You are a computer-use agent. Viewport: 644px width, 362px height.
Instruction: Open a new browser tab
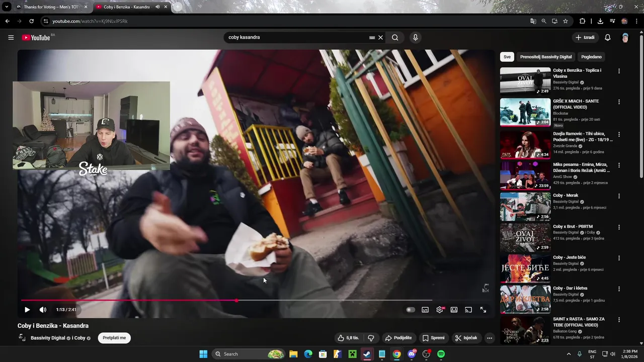click(178, 7)
